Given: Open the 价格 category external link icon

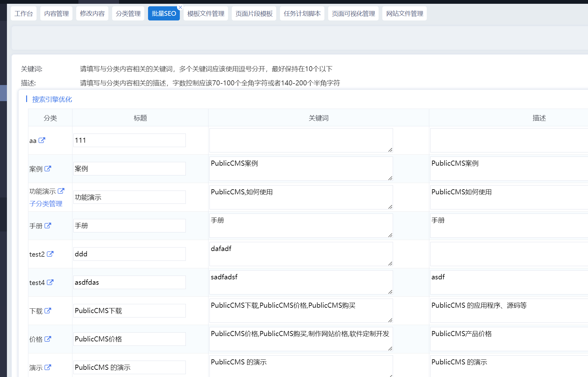Looking at the screenshot, I should click(48, 339).
